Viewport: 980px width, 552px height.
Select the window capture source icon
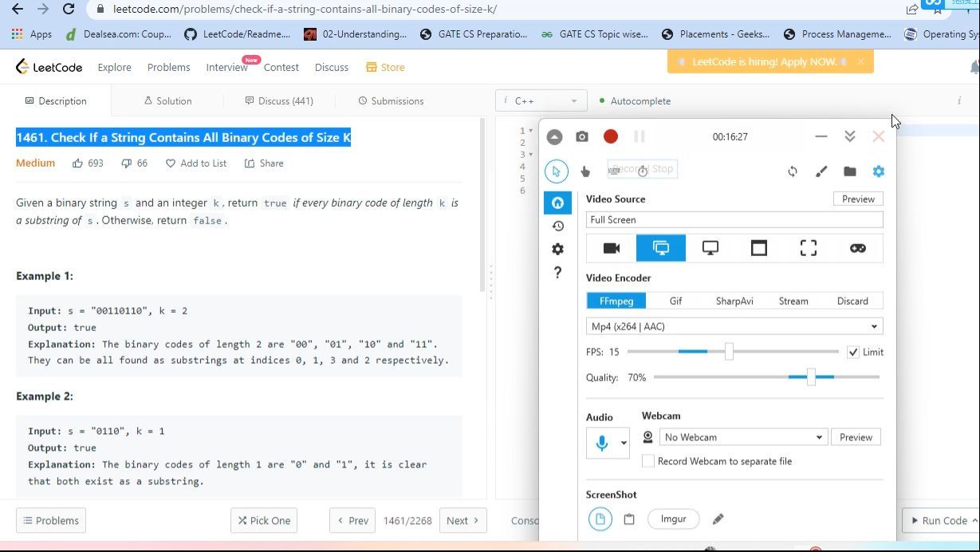[x=758, y=248]
